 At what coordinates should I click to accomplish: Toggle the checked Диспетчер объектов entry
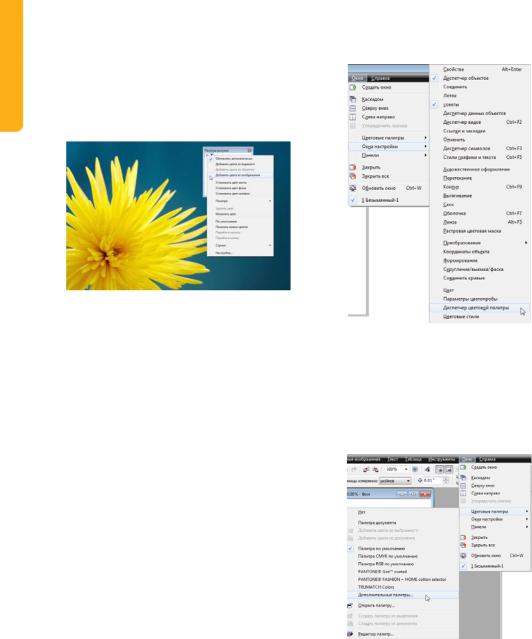(480, 78)
